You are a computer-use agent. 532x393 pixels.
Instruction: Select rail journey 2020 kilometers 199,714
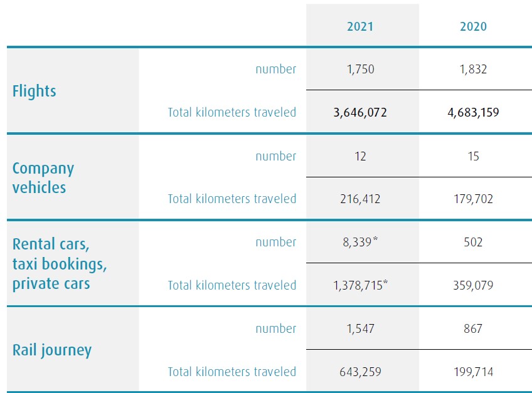tap(473, 372)
